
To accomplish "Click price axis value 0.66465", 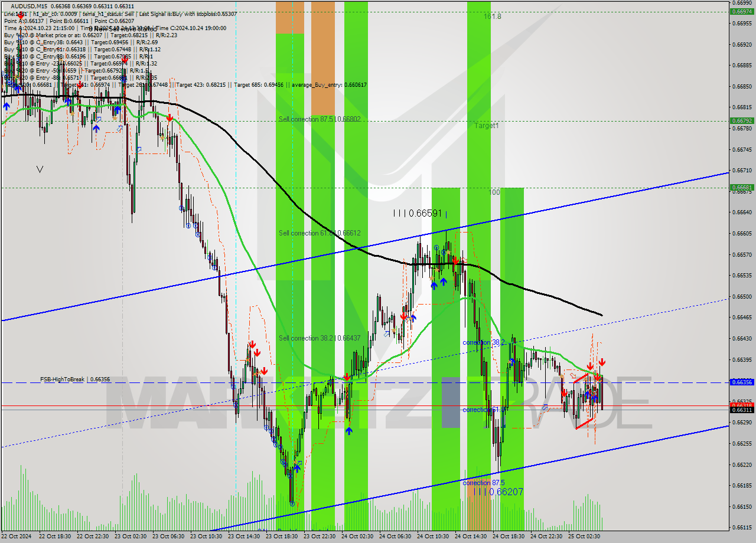I will coord(742,317).
